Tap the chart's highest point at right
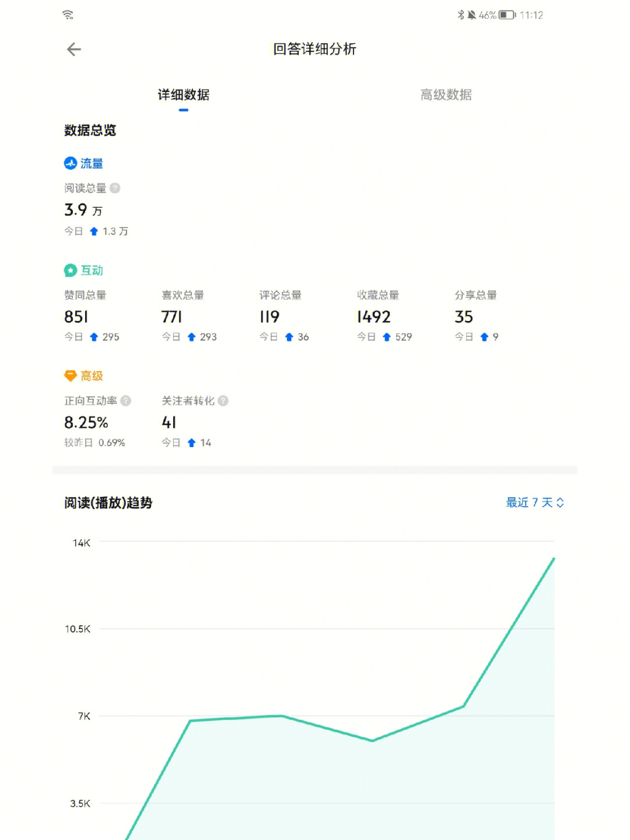630x840 pixels. 554,559
